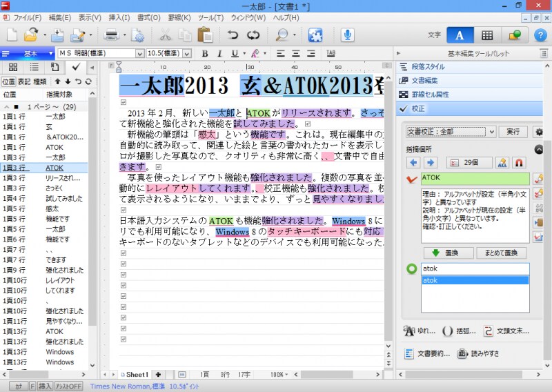Click in the atok replacement input field

tap(475, 268)
